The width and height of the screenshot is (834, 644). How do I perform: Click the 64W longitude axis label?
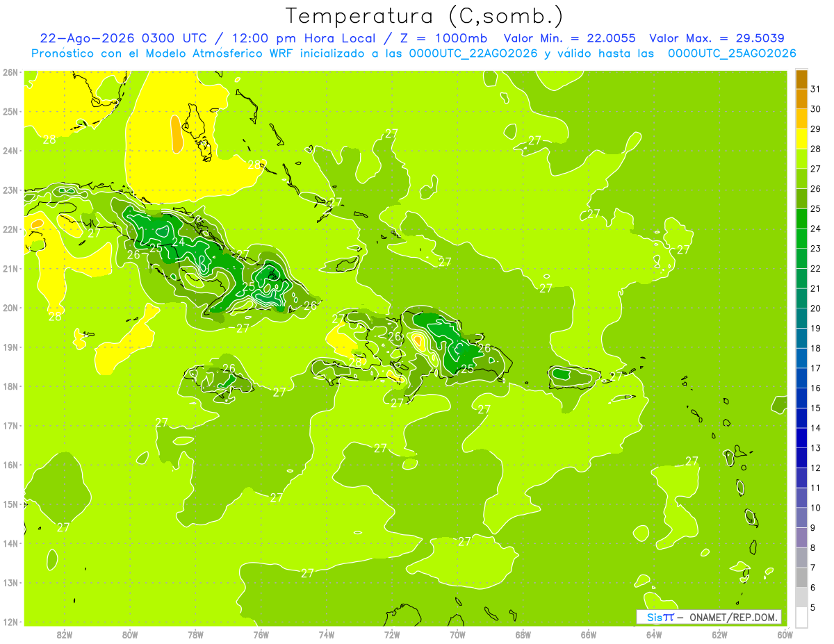[x=654, y=634]
